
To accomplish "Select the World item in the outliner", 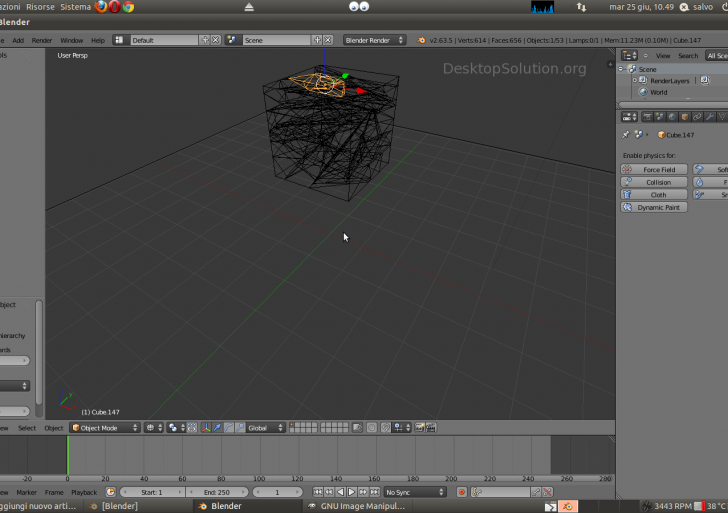I will (x=657, y=92).
